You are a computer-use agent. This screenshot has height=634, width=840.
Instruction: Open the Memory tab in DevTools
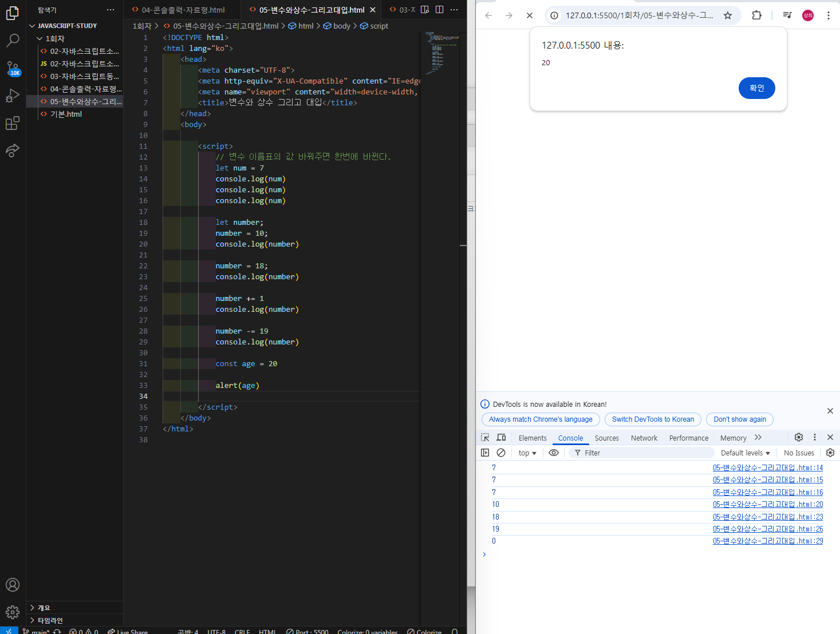tap(733, 438)
